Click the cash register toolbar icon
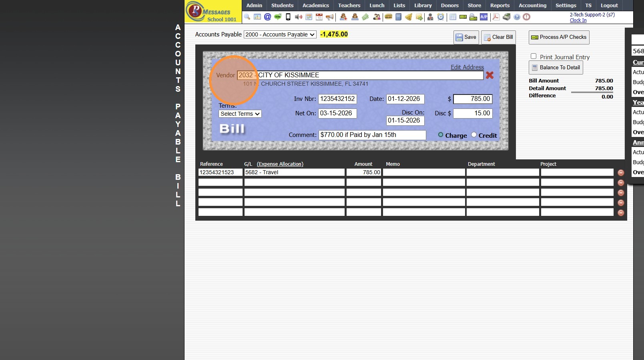The height and width of the screenshot is (360, 644). 506,17
